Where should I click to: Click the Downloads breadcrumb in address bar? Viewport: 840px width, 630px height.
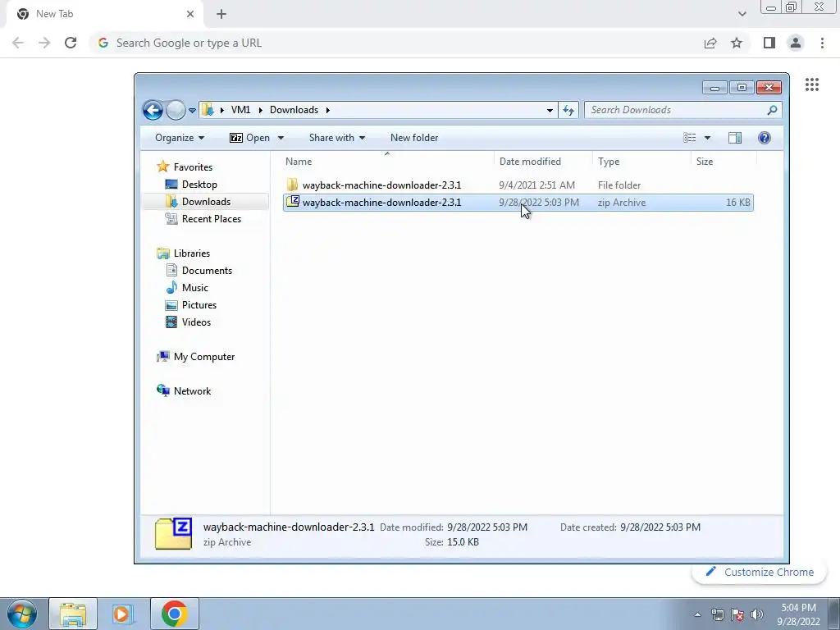point(294,110)
